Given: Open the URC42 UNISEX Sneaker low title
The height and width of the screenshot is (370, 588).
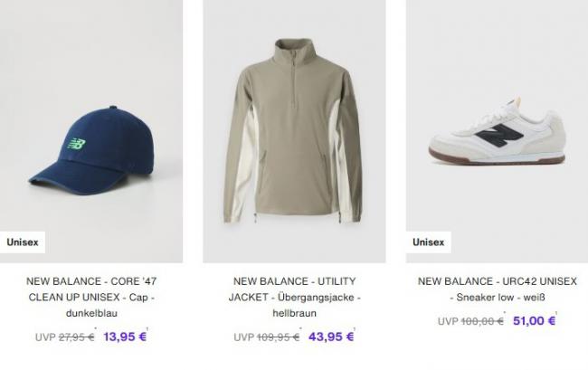Looking at the screenshot, I should point(496,289).
